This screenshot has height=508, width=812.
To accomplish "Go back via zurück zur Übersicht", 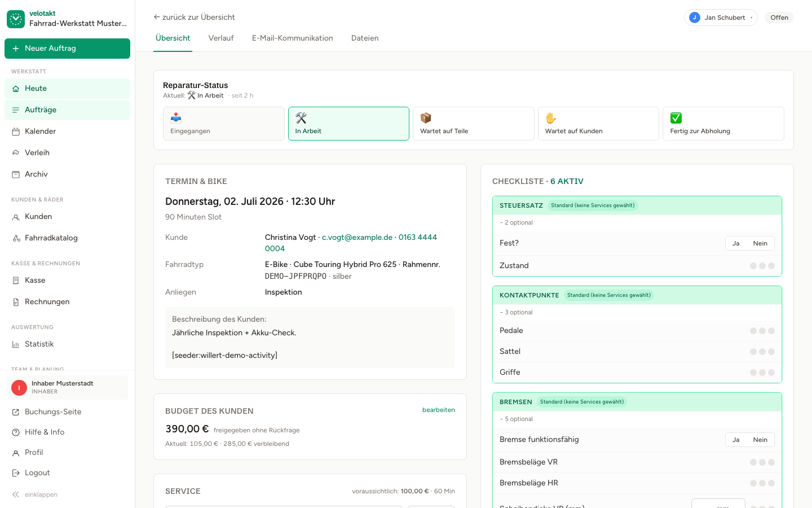I will pos(194,17).
